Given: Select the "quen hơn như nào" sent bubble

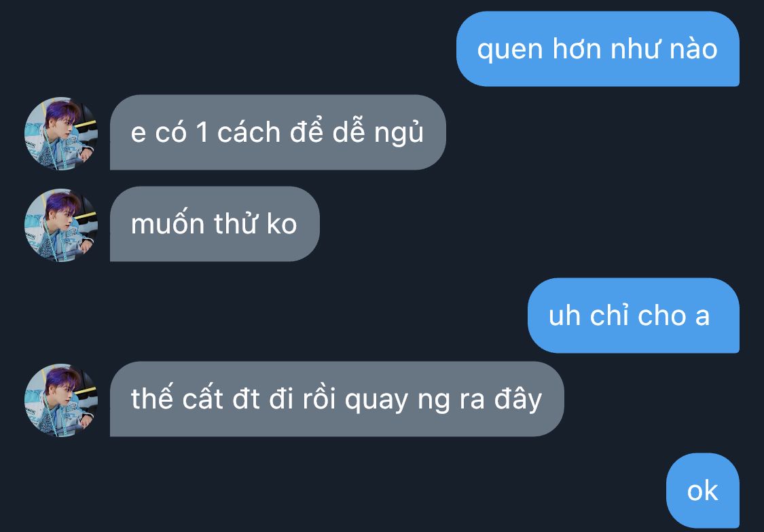Looking at the screenshot, I should coord(598,49).
